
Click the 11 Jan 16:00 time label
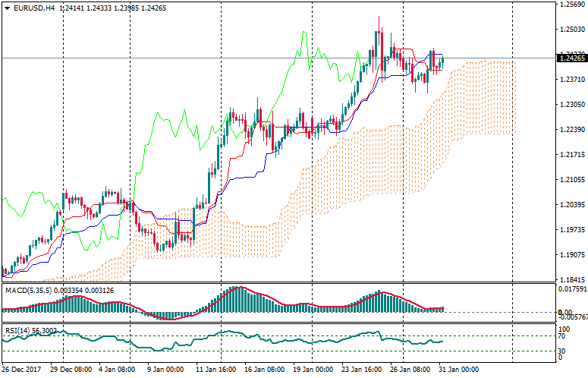point(217,370)
